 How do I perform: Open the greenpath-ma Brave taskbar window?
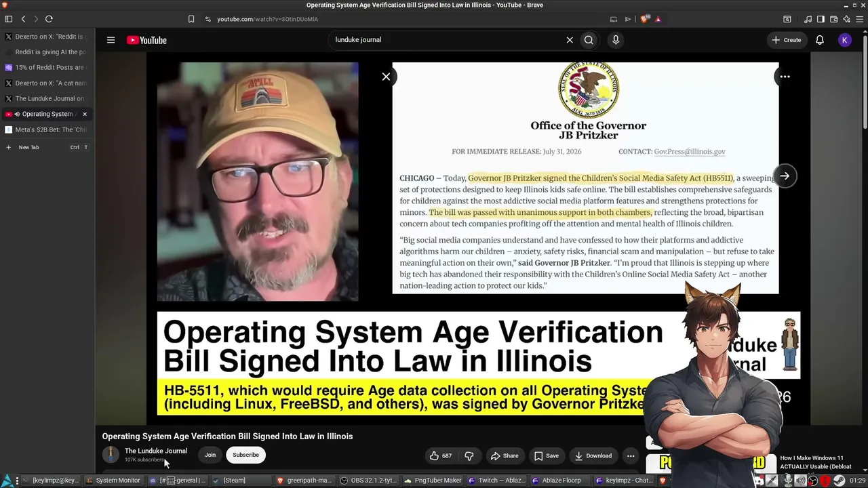pos(304,481)
